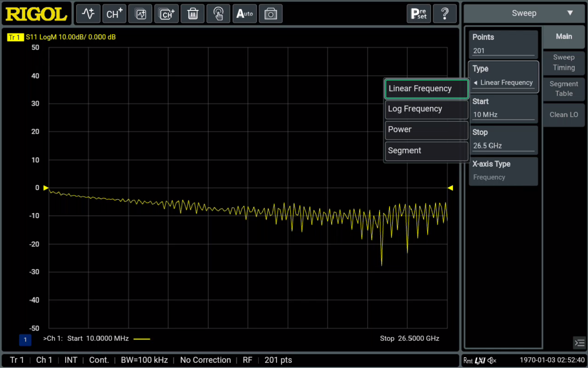Click the muted speaker icon in status bar
588x370 pixels.
point(492,361)
